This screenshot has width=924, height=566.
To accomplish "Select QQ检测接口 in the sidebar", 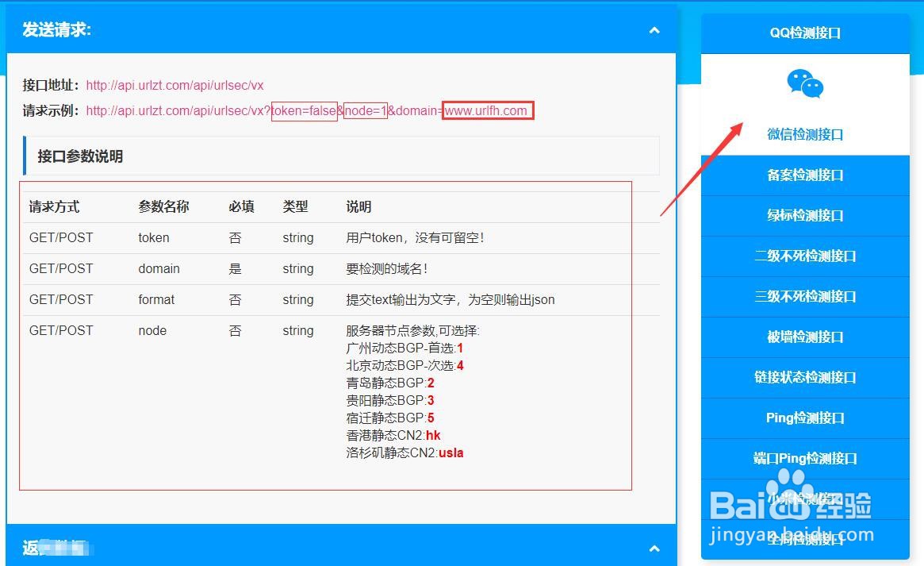I will pyautogui.click(x=805, y=33).
